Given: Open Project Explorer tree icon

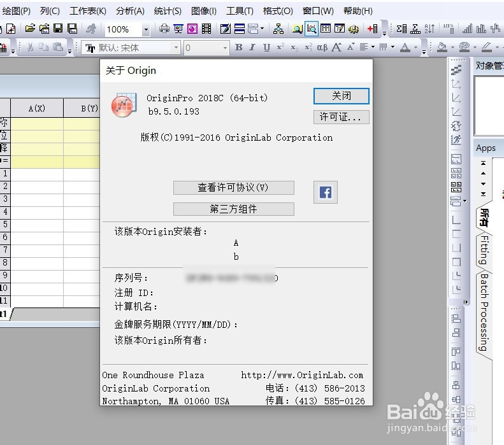Looking at the screenshot, I should (278, 29).
